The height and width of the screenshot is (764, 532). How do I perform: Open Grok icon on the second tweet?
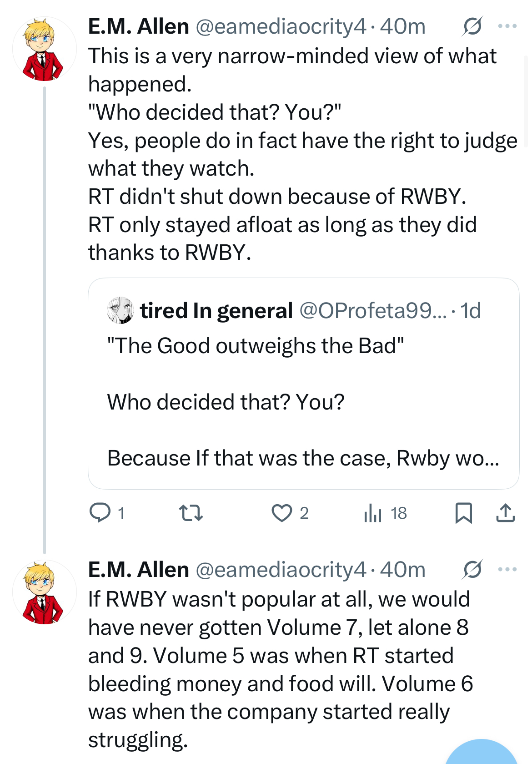472,569
